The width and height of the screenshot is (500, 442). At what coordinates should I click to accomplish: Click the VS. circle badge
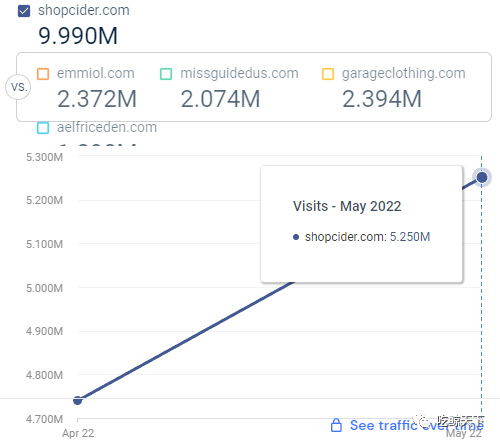click(x=18, y=87)
